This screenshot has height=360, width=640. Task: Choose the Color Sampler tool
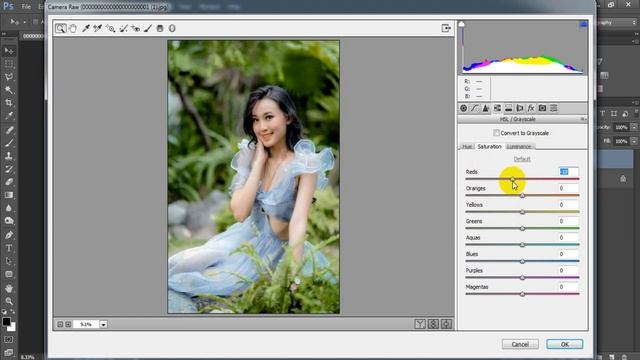click(x=98, y=28)
